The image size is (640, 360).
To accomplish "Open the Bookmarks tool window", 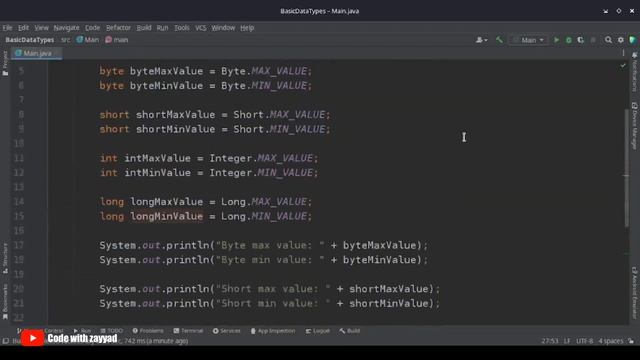I will tap(5, 302).
